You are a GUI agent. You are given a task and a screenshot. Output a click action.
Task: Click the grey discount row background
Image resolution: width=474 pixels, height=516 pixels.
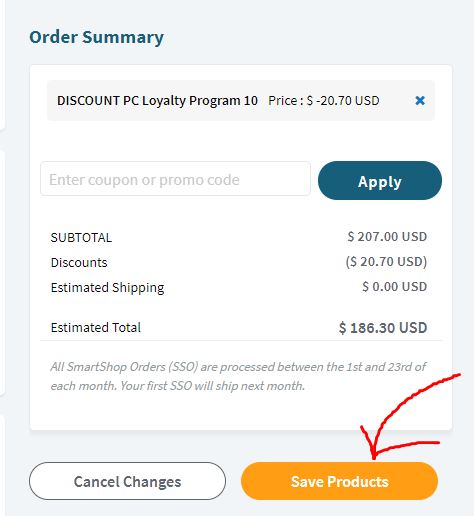pyautogui.click(x=241, y=100)
